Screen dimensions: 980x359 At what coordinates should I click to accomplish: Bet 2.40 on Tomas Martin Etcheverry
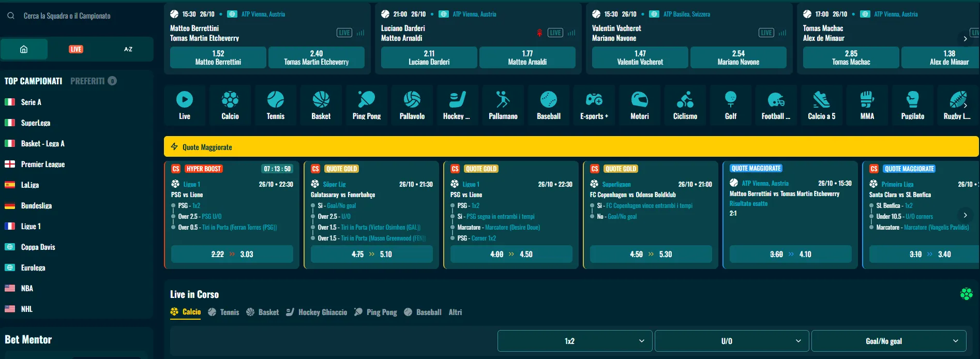316,57
